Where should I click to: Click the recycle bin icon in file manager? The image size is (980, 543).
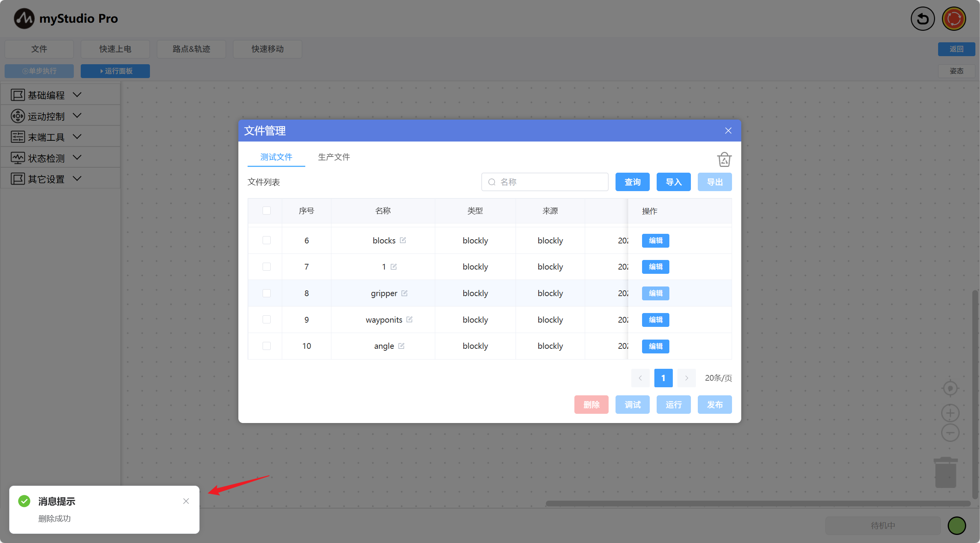(724, 159)
